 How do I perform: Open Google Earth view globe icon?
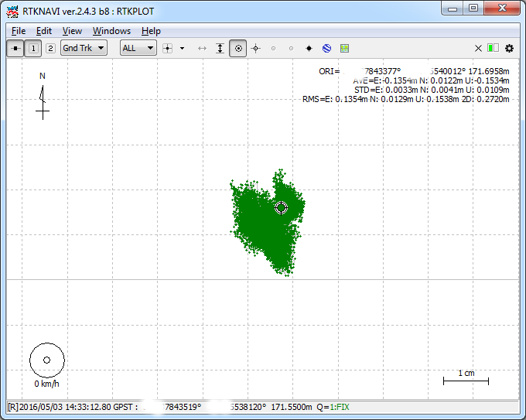pos(326,48)
